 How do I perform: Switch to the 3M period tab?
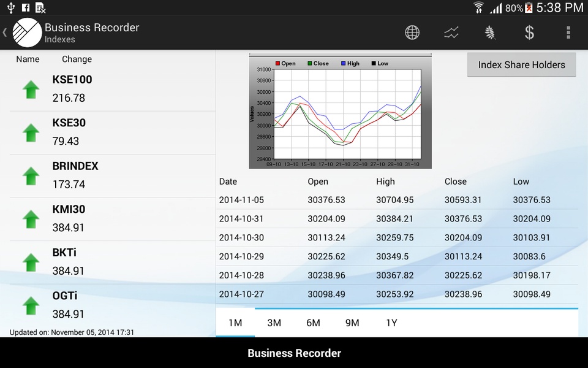(274, 323)
